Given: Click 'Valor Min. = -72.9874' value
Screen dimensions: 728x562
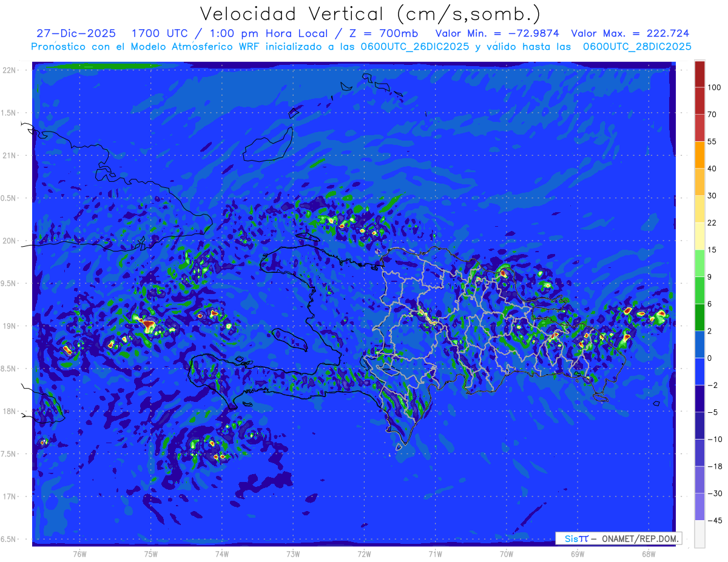Looking at the screenshot, I should pos(498,33).
